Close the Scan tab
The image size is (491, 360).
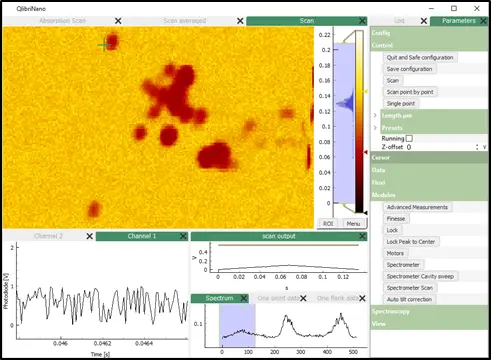[363, 21]
